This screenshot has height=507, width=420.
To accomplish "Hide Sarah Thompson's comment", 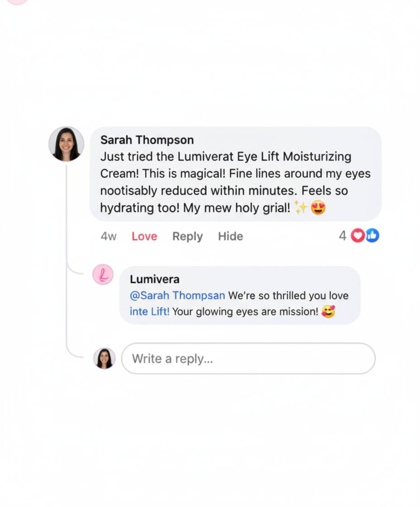I will pos(230,236).
